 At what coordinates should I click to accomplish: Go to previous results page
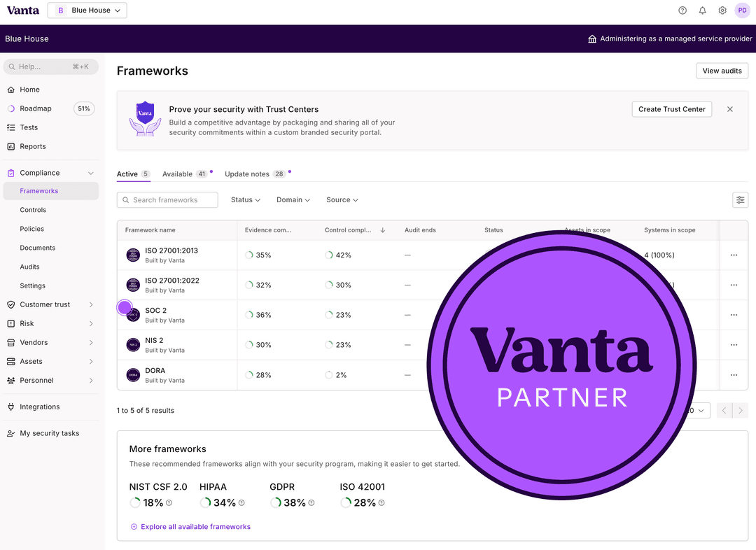click(724, 411)
